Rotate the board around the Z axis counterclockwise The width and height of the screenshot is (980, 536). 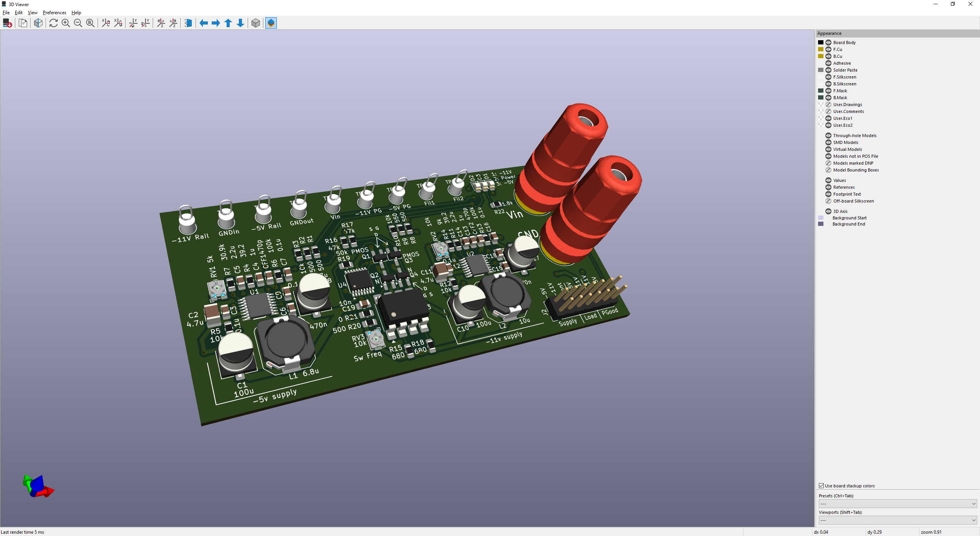point(173,23)
